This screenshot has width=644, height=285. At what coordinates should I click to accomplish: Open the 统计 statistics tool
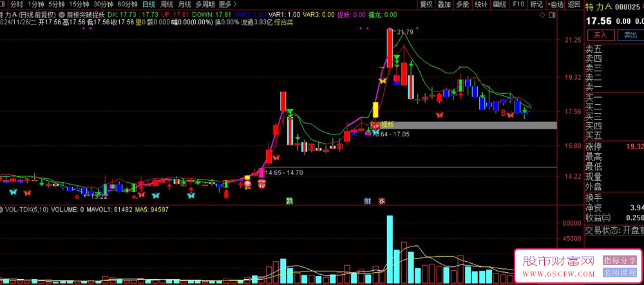(481, 5)
